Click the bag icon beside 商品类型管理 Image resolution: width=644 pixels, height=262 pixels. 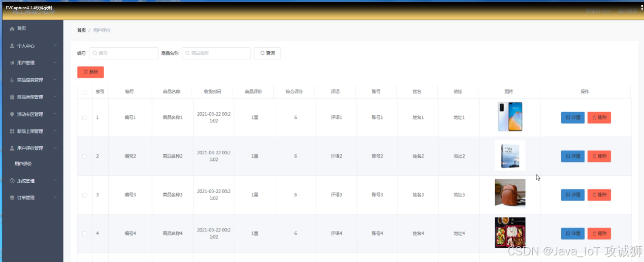coord(12,97)
